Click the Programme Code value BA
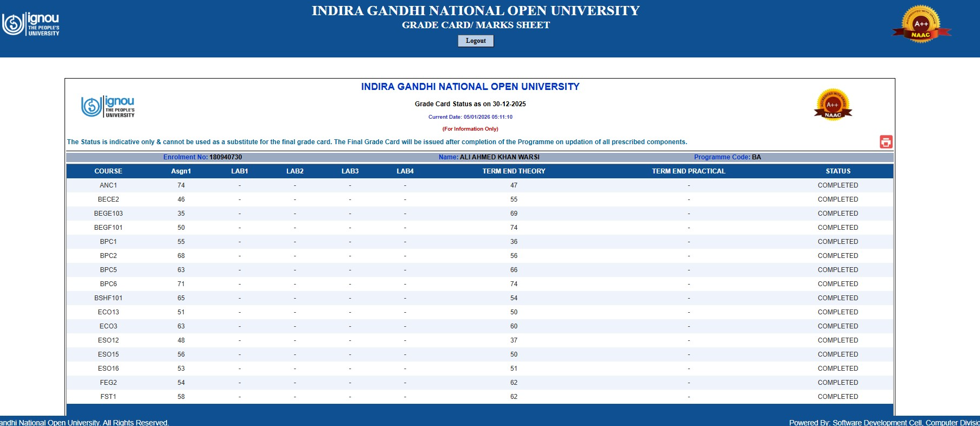This screenshot has width=980, height=426. coord(757,157)
